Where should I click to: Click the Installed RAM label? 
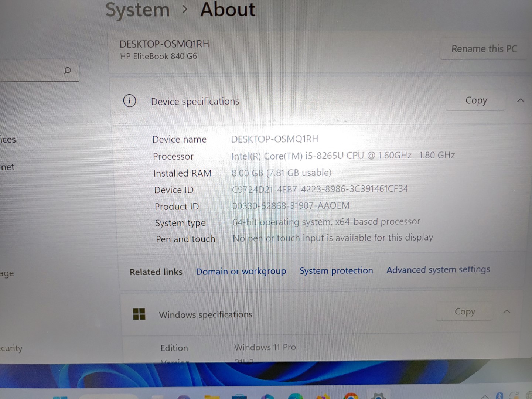pyautogui.click(x=183, y=173)
